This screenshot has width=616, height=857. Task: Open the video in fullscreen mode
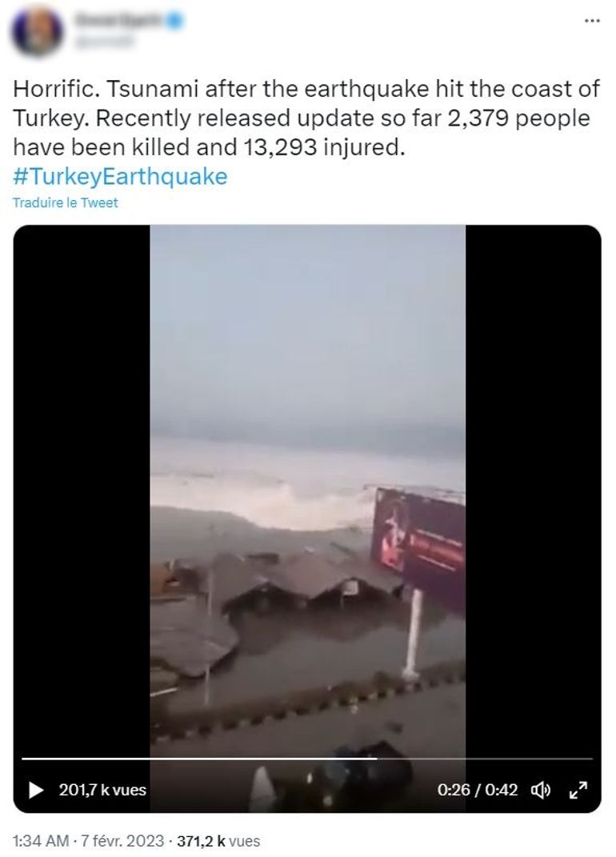[578, 790]
